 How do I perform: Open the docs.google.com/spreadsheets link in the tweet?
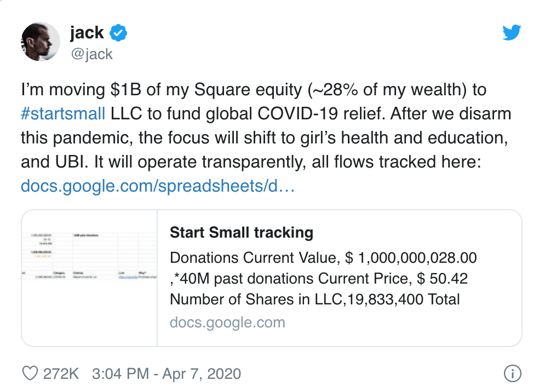pos(158,186)
